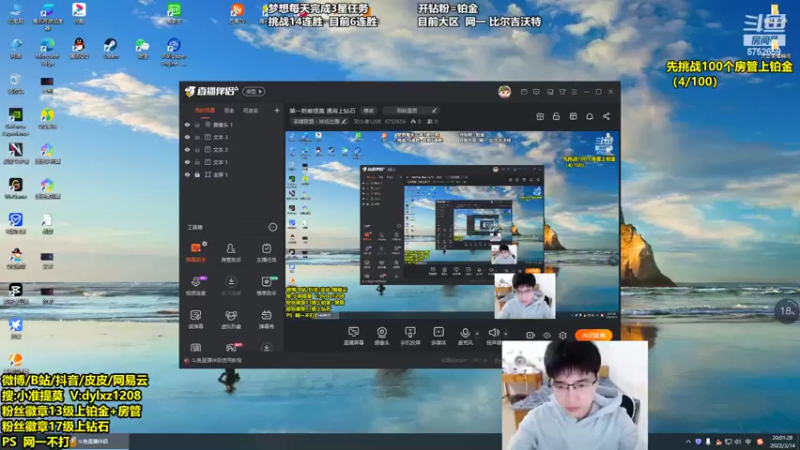The height and width of the screenshot is (450, 800).
Task: Open the settings gear in bottom bar
Action: tap(563, 335)
